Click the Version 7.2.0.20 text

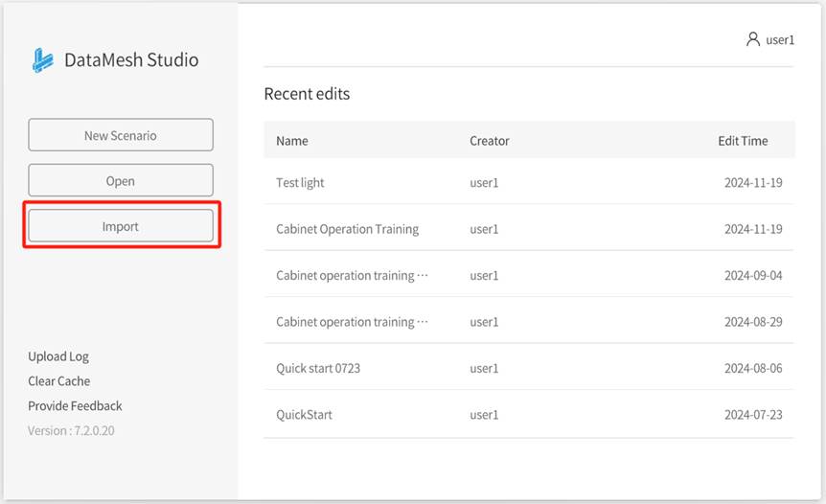(71, 431)
